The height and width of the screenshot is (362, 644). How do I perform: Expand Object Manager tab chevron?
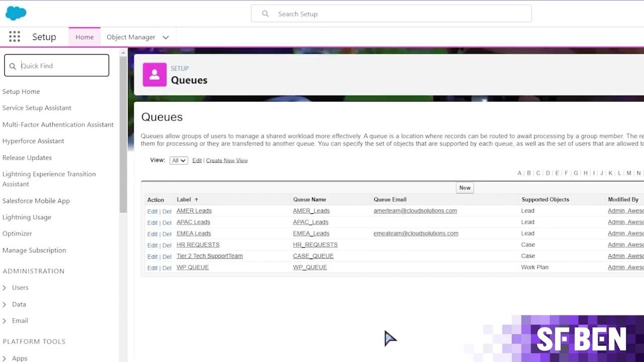(166, 37)
